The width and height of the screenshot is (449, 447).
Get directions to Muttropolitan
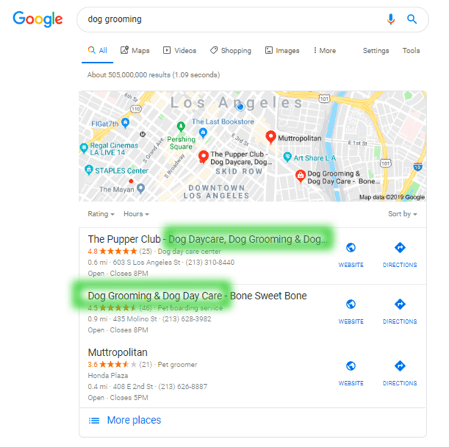coord(400,366)
